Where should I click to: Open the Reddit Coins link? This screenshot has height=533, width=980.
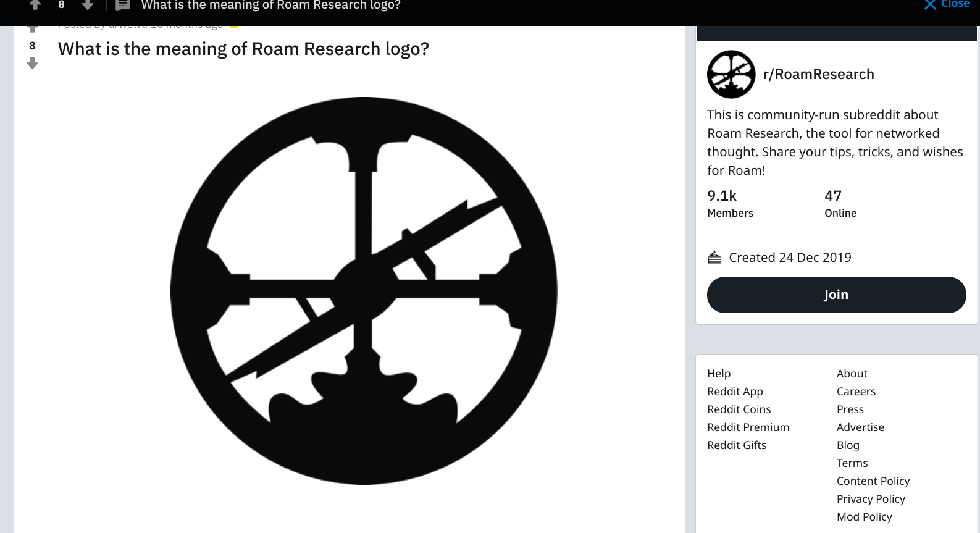pos(739,409)
